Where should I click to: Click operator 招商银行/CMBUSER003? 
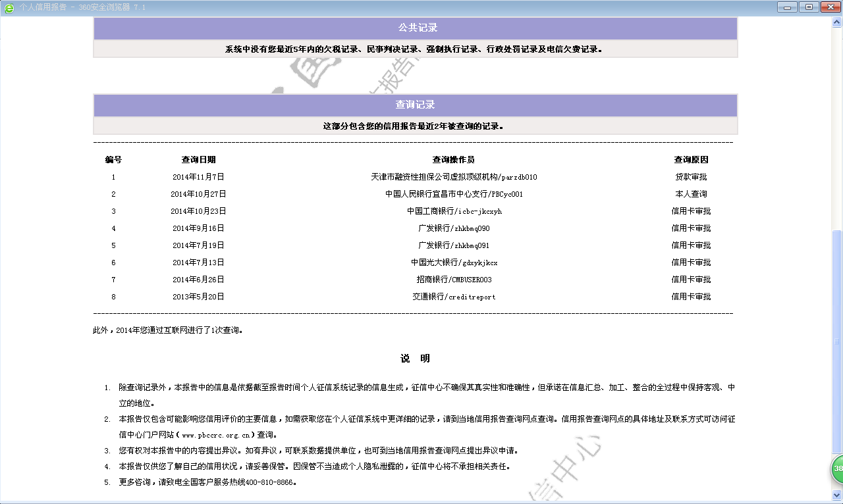[454, 280]
